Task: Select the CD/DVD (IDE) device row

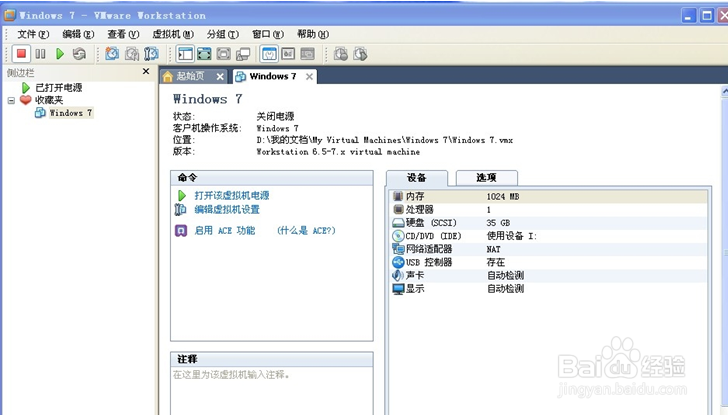Action: click(548, 236)
